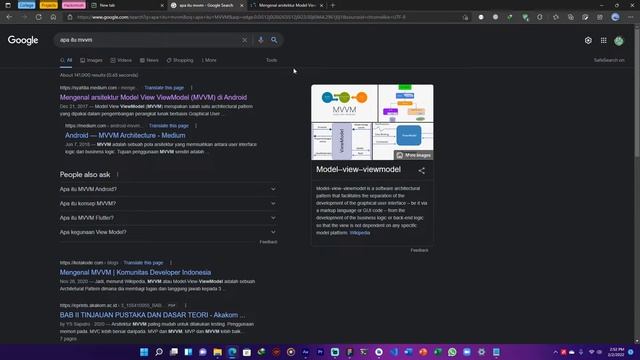
Task: Open taskbar Search
Action: click(159, 352)
